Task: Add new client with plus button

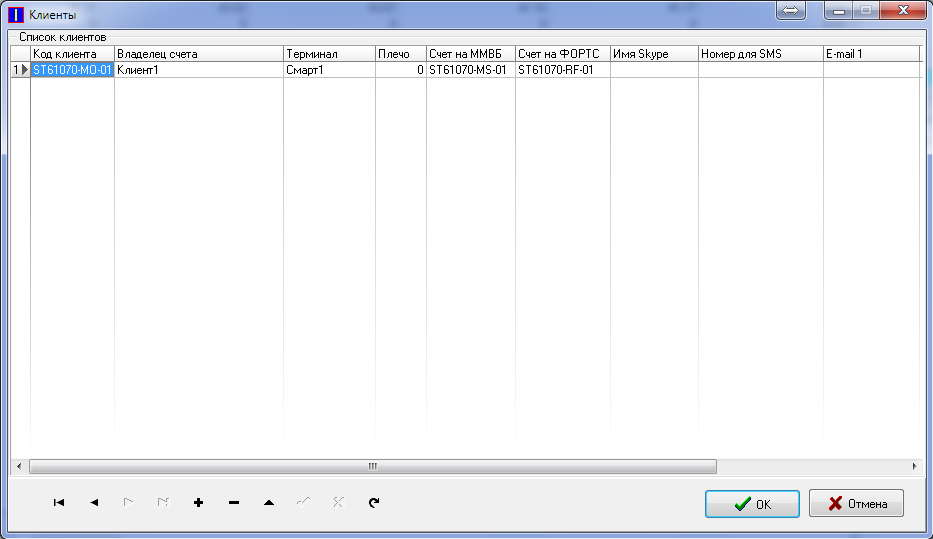Action: [x=199, y=503]
